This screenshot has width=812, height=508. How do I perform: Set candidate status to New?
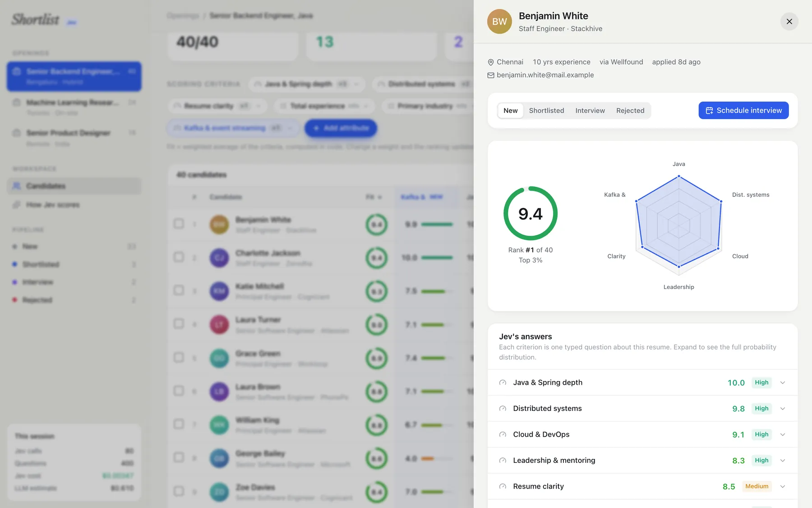510,111
